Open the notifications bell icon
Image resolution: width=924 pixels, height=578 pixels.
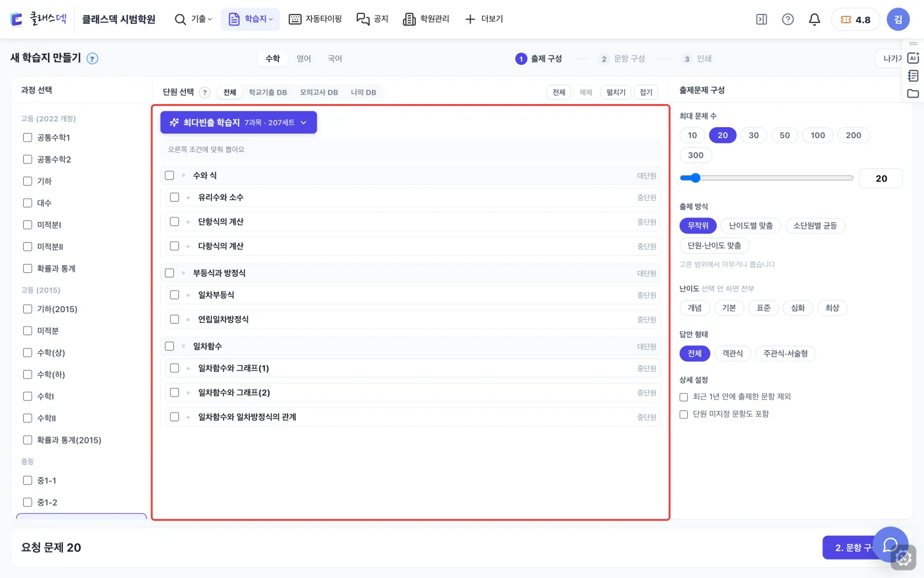click(814, 19)
